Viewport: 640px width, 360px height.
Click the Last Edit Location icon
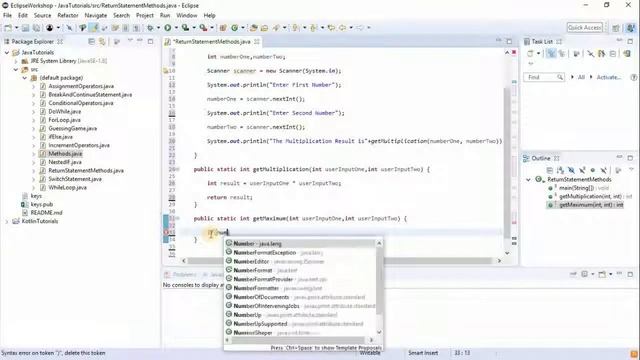pyautogui.click(x=331, y=28)
